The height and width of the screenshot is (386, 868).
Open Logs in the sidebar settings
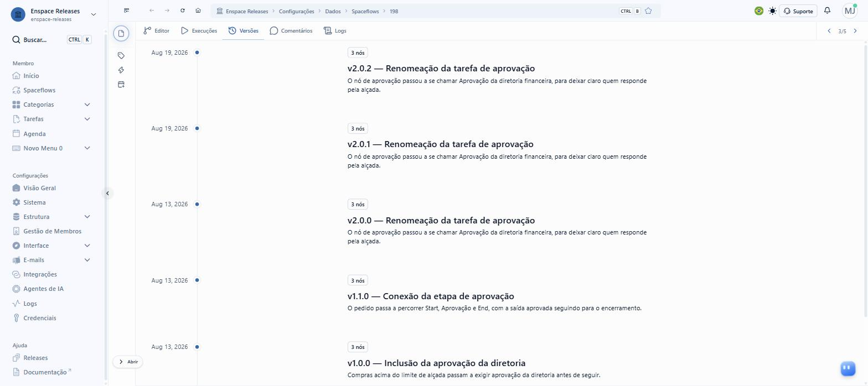[x=30, y=304]
